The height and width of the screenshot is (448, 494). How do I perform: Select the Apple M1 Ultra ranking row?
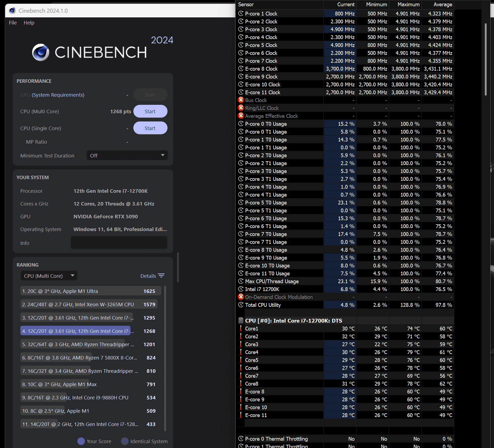tap(91, 291)
